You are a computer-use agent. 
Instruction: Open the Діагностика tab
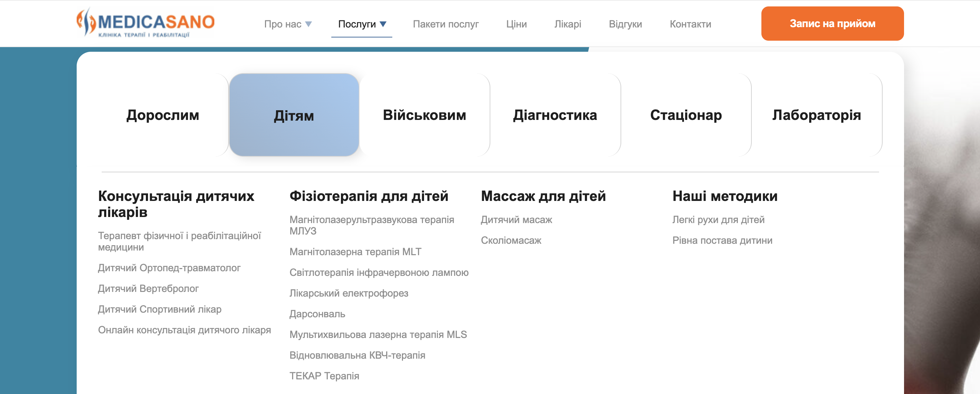click(555, 115)
